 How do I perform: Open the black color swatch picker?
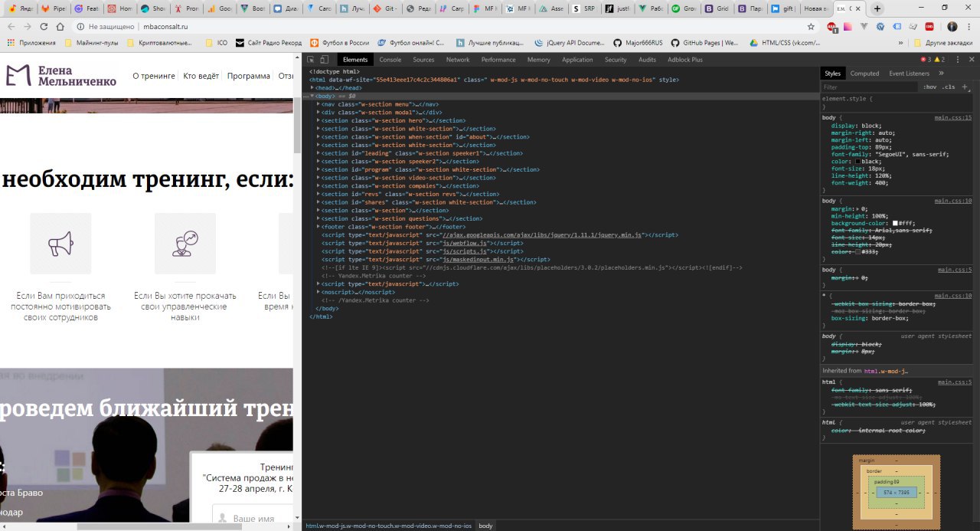coord(857,162)
